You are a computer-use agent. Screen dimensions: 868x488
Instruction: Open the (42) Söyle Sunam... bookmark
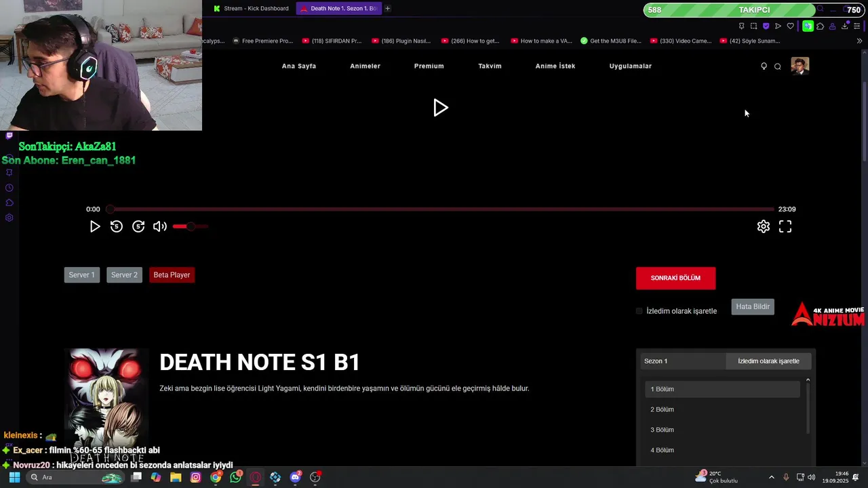click(750, 41)
